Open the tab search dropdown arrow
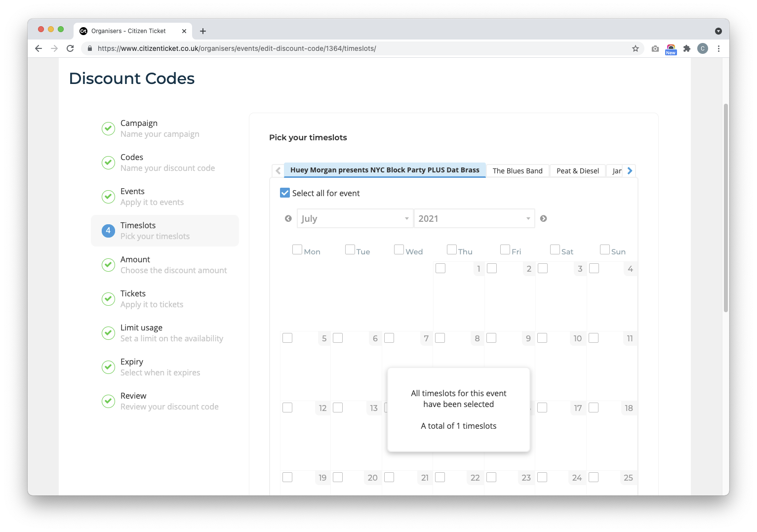The height and width of the screenshot is (532, 757). [x=718, y=31]
